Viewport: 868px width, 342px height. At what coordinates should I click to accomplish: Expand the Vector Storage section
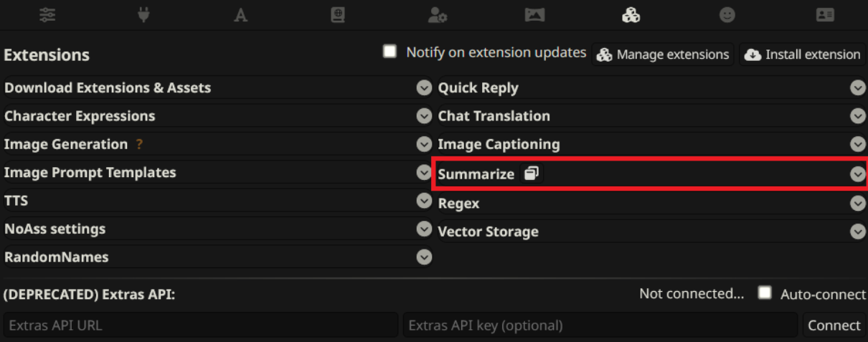click(x=857, y=232)
